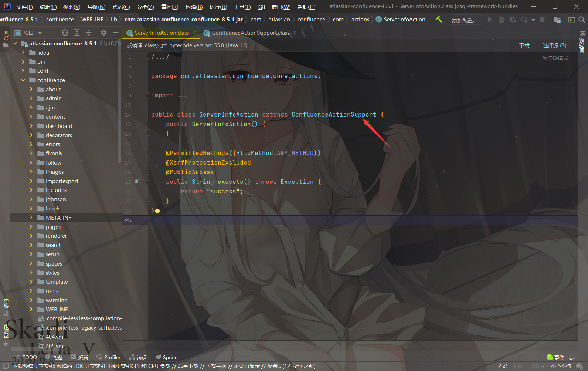Expand the .idea folder

click(23, 53)
